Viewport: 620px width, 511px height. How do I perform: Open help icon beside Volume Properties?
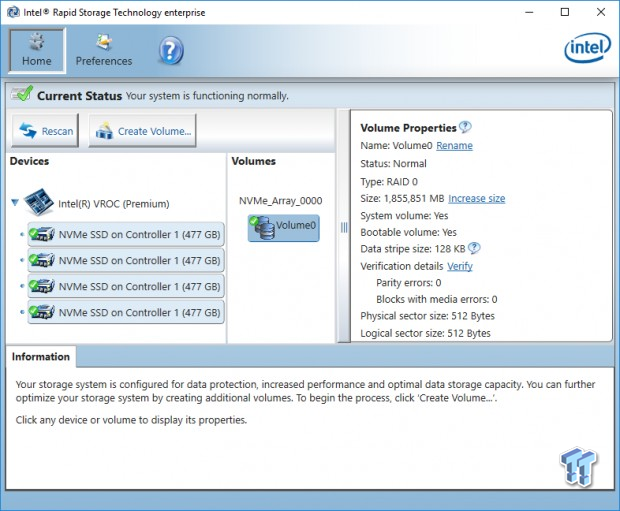(x=465, y=127)
